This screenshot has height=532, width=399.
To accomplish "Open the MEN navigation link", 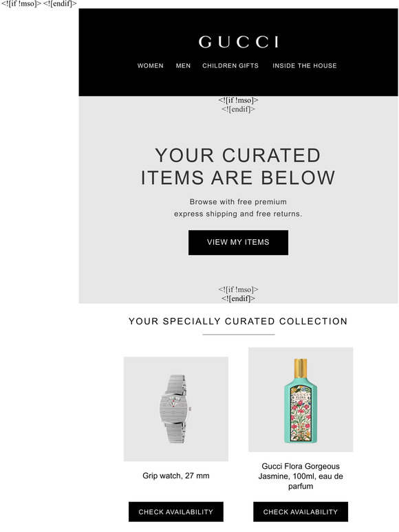I will (183, 66).
